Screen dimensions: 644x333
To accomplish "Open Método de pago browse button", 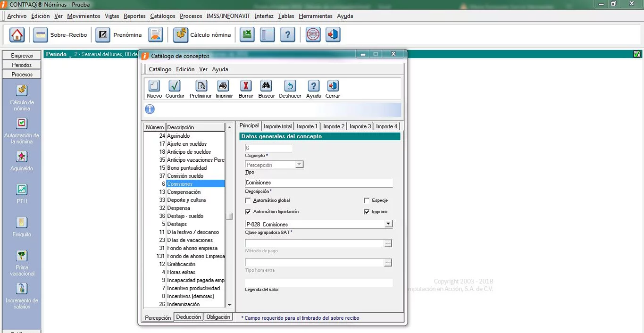I will (388, 243).
